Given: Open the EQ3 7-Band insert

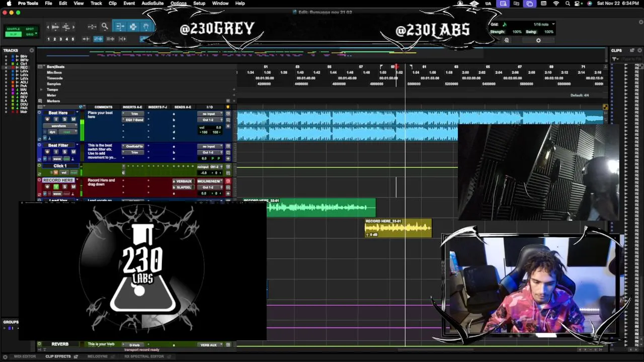Looking at the screenshot, I should click(x=134, y=120).
